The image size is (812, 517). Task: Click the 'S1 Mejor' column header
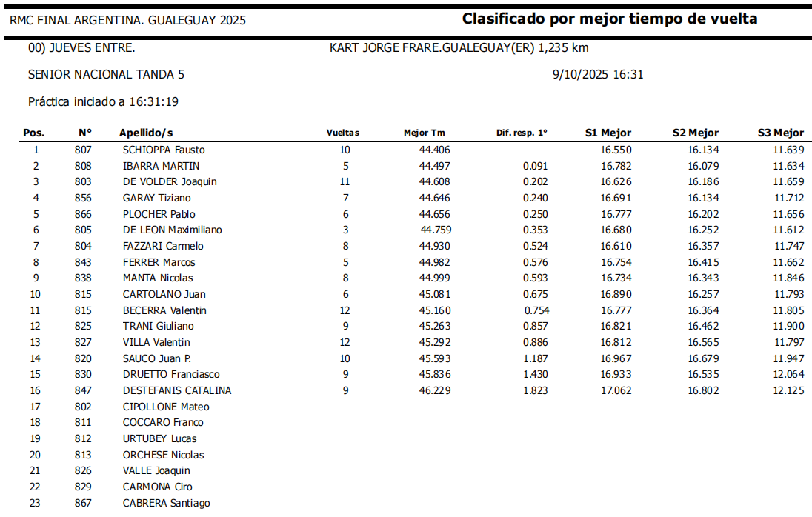(608, 133)
